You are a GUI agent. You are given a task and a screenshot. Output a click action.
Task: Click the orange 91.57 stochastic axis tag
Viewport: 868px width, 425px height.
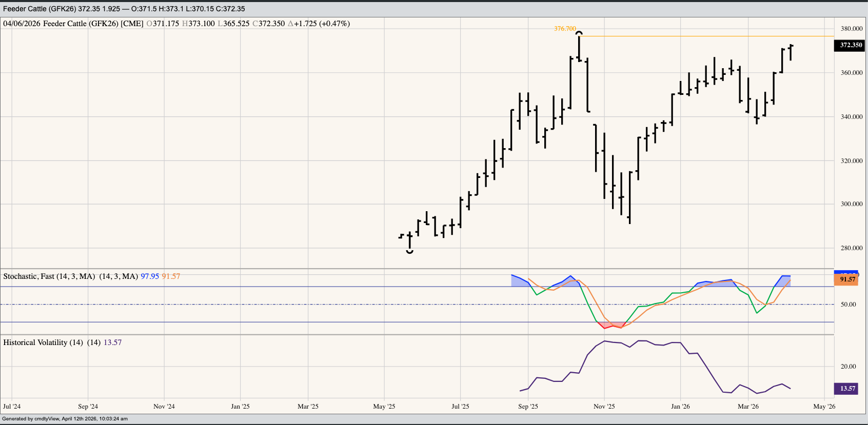click(x=847, y=279)
